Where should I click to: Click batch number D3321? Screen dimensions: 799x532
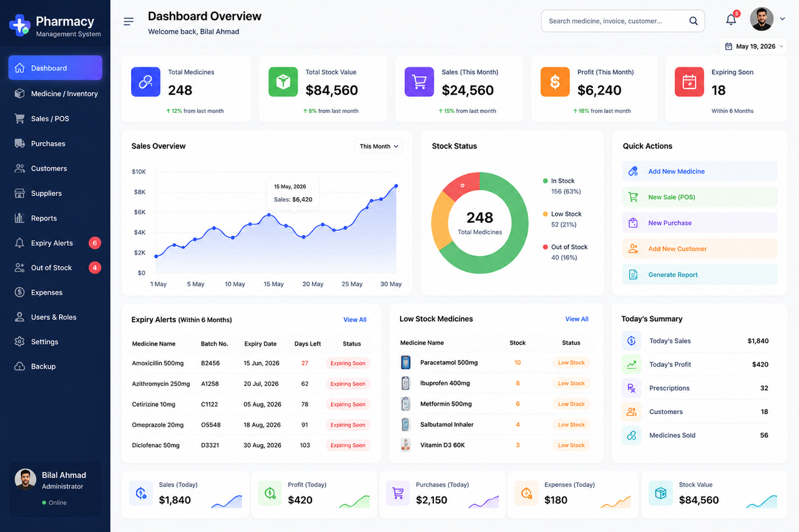coord(210,445)
